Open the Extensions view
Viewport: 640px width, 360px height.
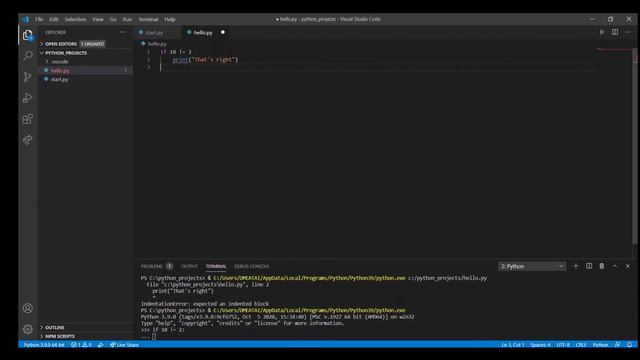click(28, 119)
